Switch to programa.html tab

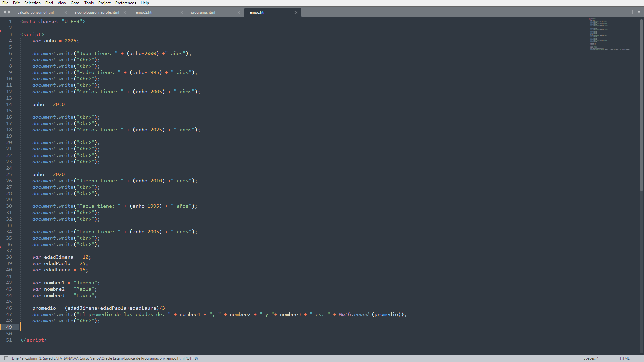point(203,12)
